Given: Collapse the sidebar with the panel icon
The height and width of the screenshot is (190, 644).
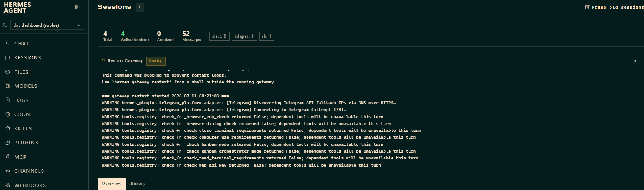Looking at the screenshot, I should point(77,7).
